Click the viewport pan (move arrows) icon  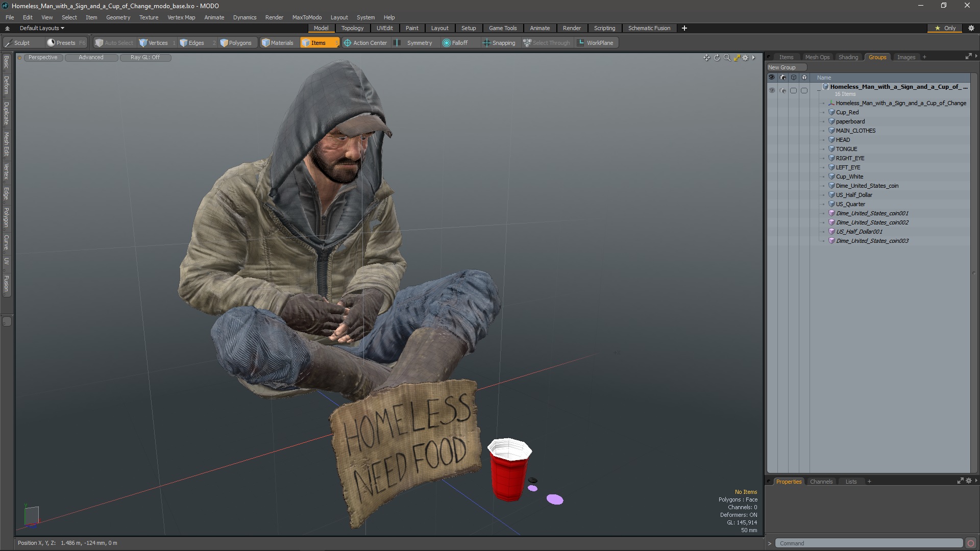(x=706, y=58)
